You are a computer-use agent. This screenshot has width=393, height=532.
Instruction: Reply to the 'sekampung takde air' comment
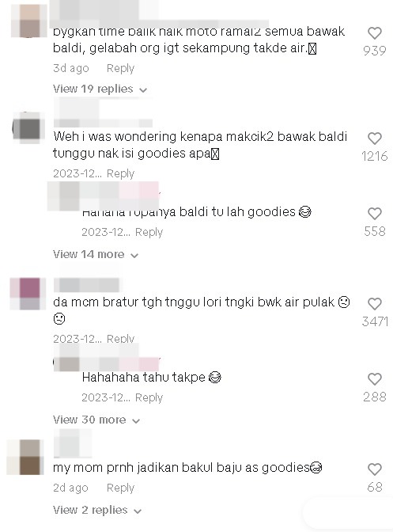point(121,68)
